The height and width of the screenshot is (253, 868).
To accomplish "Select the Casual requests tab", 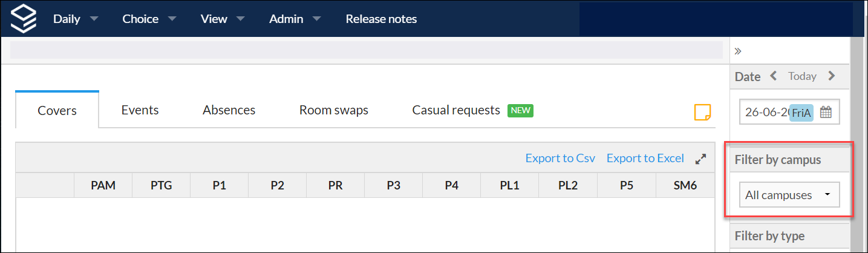I will click(456, 110).
